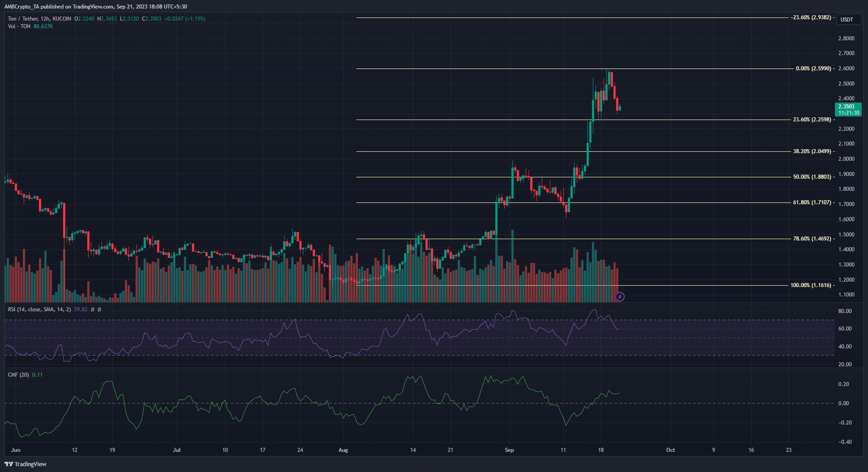Viewport: 868px width, 472px height.
Task: Click the 50.00% (1.8803) Fibonacci label
Action: point(812,177)
